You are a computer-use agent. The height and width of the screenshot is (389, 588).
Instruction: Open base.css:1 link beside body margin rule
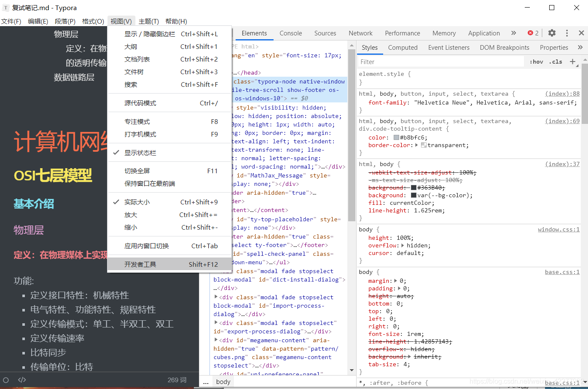(x=562, y=272)
